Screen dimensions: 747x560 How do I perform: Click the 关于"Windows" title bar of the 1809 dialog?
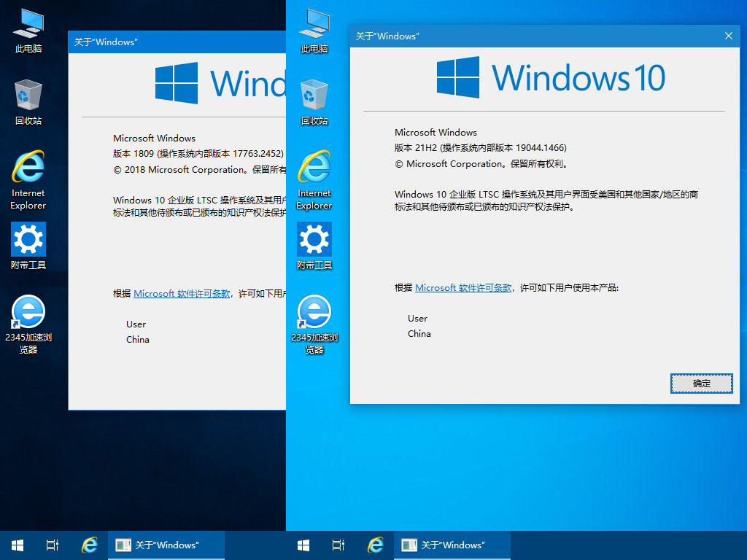point(177,42)
